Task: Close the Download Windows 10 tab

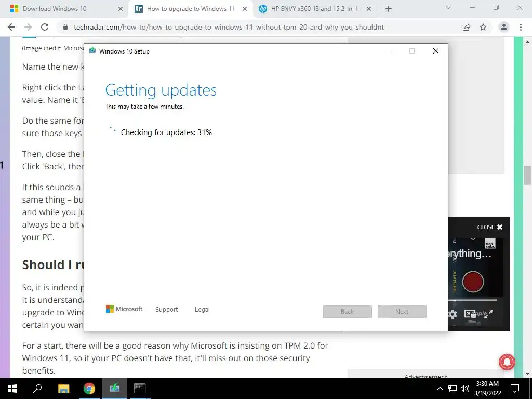Action: coord(121,9)
